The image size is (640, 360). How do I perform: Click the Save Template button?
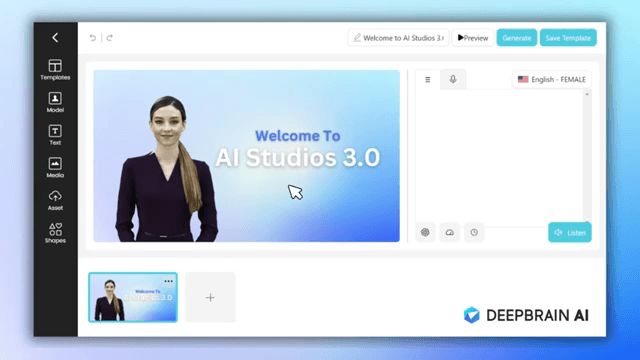(x=568, y=38)
